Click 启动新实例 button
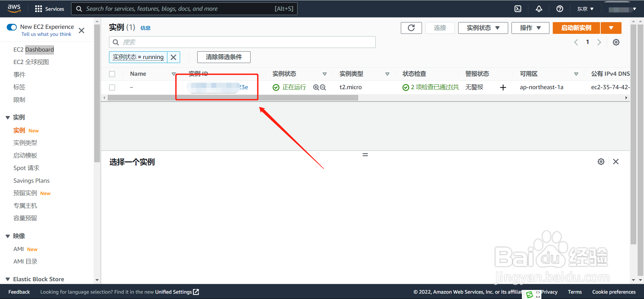This screenshot has width=644, height=299. point(576,28)
